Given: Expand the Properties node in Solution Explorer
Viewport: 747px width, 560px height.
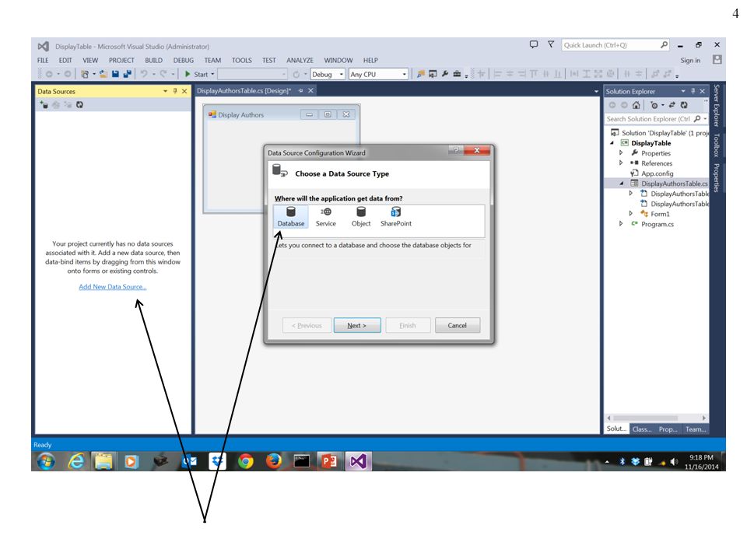Looking at the screenshot, I should [x=621, y=153].
